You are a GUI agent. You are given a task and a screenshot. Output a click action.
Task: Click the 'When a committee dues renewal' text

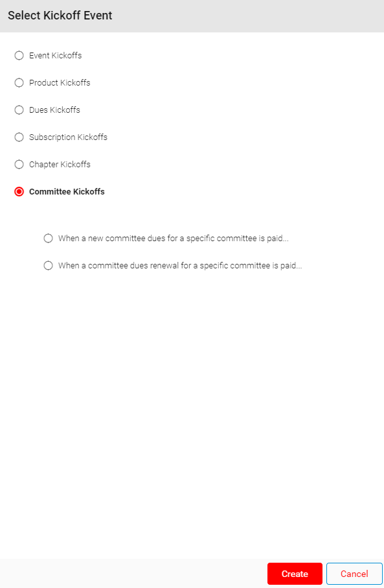[x=180, y=266]
